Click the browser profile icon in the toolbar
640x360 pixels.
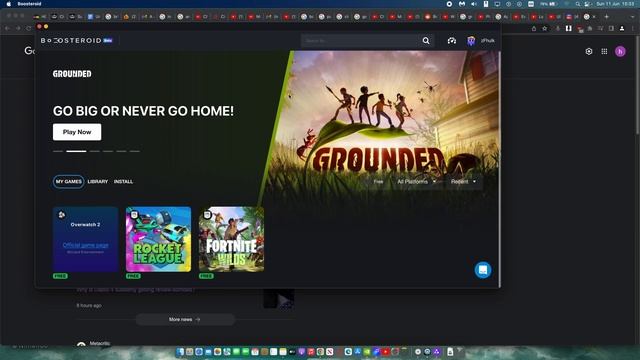(622, 28)
